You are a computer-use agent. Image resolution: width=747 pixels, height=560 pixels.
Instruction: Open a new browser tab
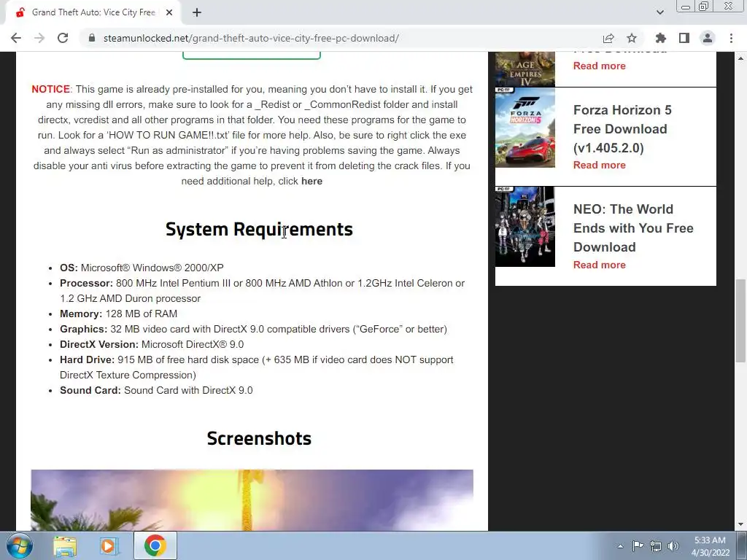point(197,13)
